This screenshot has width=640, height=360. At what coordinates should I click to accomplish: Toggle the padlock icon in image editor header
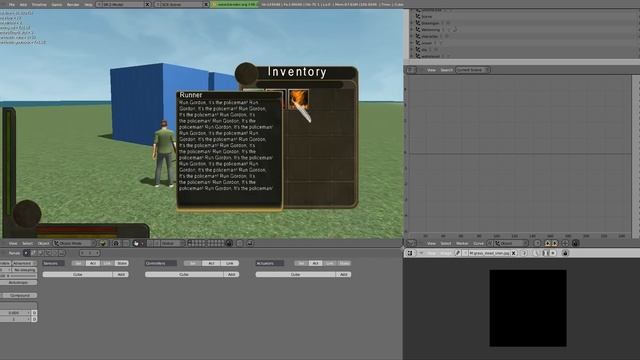pyautogui.click(x=565, y=253)
